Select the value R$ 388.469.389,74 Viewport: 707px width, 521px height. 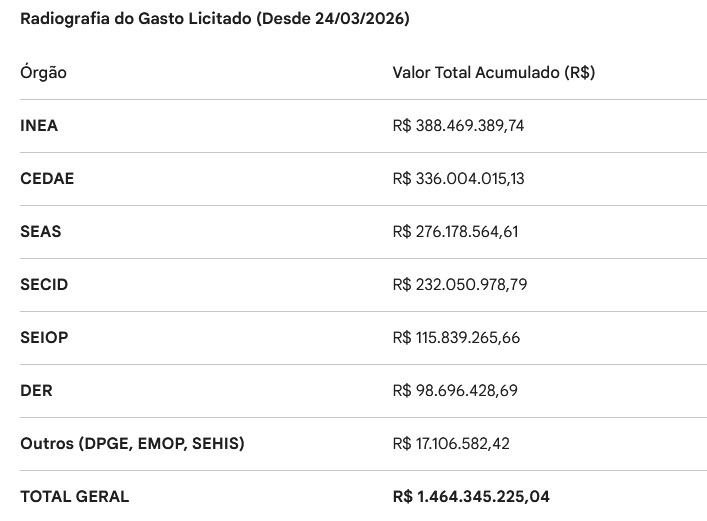(x=458, y=126)
